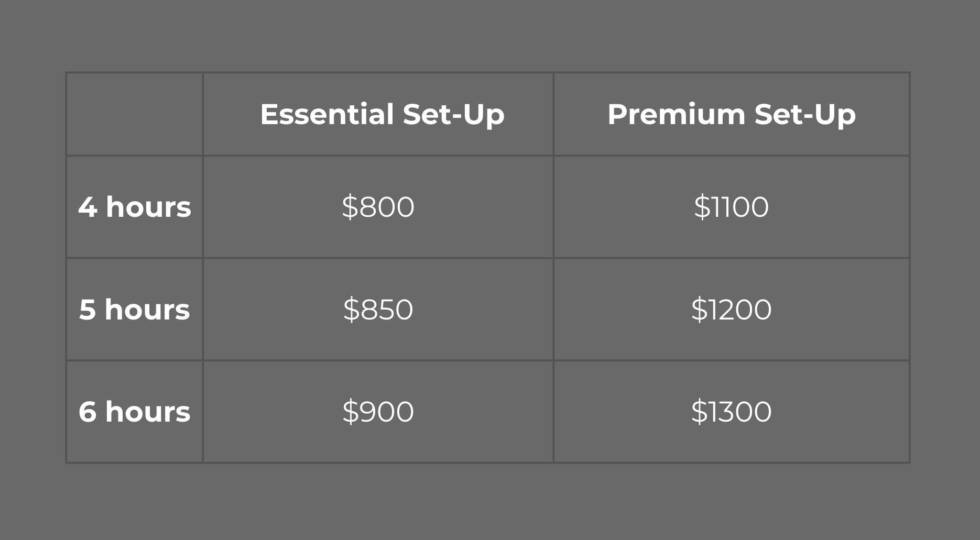Image resolution: width=980 pixels, height=540 pixels.
Task: Click the Essential Set-Up column header
Action: tap(382, 114)
